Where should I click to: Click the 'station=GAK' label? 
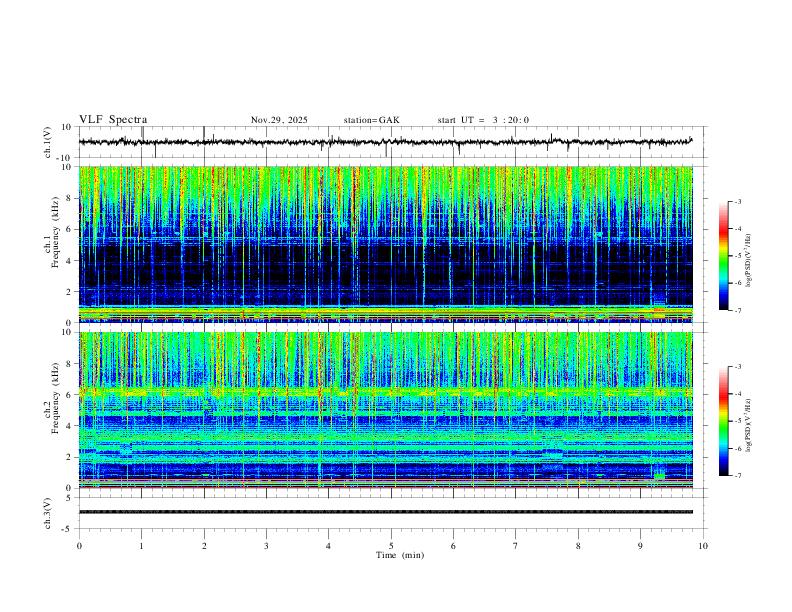click(371, 120)
